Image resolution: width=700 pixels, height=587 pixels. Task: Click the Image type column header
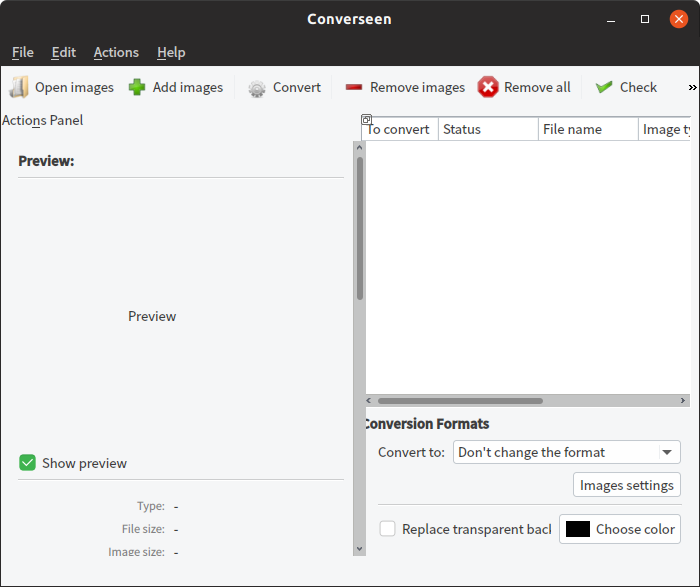(665, 129)
